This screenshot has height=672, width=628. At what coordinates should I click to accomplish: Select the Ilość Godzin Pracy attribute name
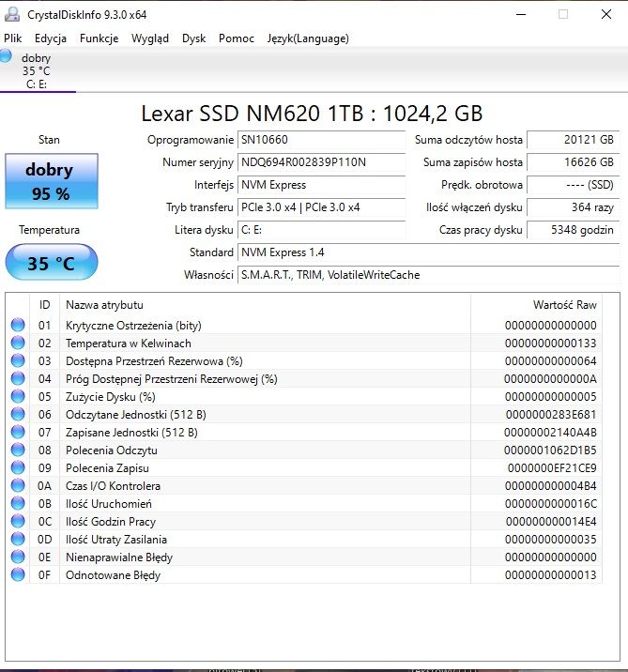pyautogui.click(x=111, y=522)
